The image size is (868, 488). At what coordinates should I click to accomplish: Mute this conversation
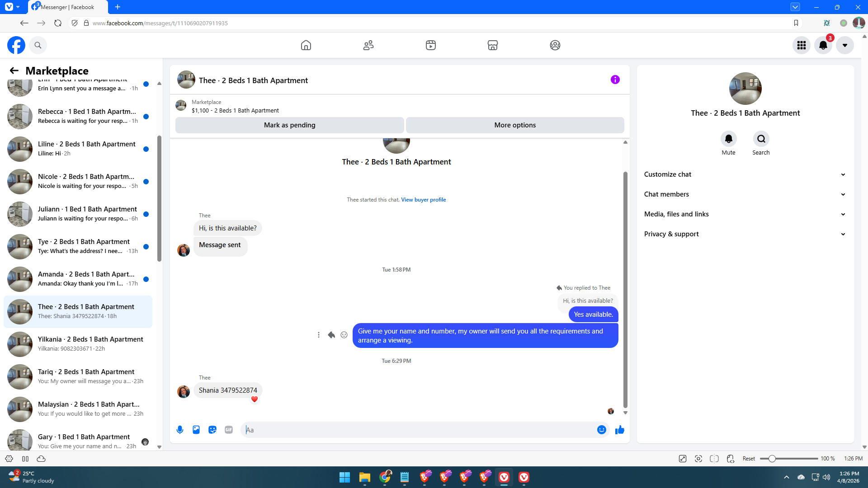[x=728, y=139]
